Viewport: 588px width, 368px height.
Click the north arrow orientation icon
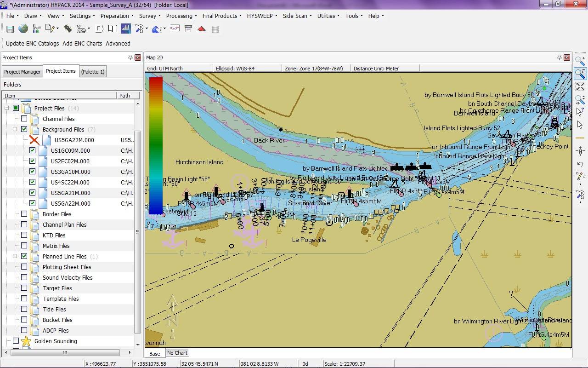pyautogui.click(x=580, y=150)
